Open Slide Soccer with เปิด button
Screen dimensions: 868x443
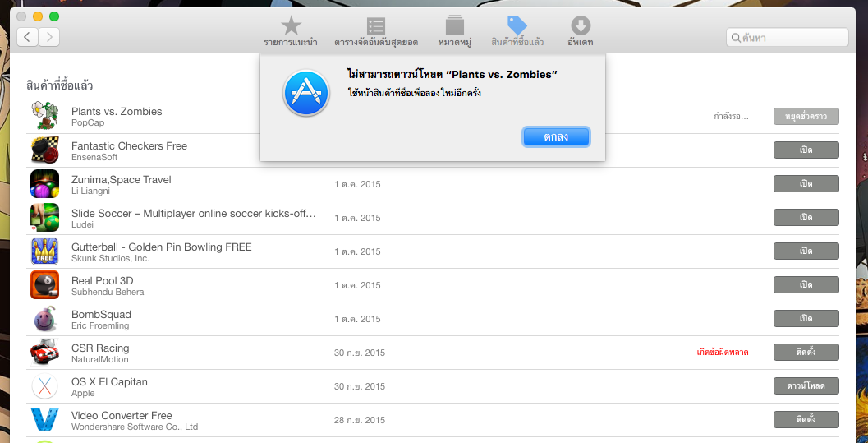(x=806, y=218)
